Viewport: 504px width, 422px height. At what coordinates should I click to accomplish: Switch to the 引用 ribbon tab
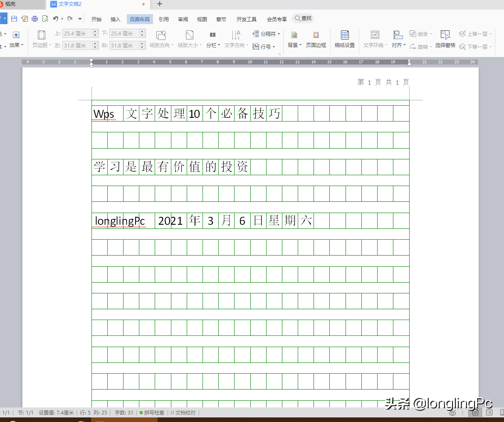coord(164,19)
